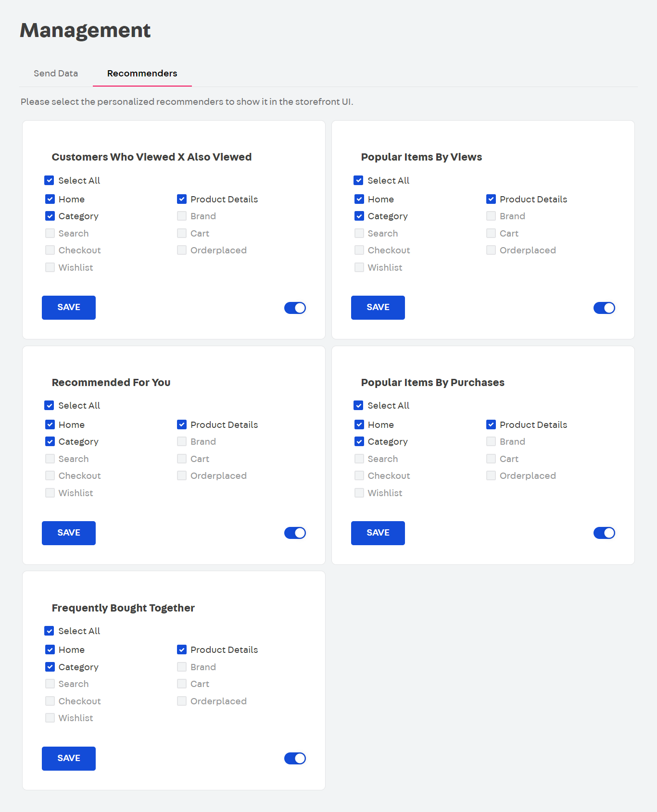Turn off Frequently Bought Together toggle
This screenshot has height=812, width=657.
[x=295, y=758]
